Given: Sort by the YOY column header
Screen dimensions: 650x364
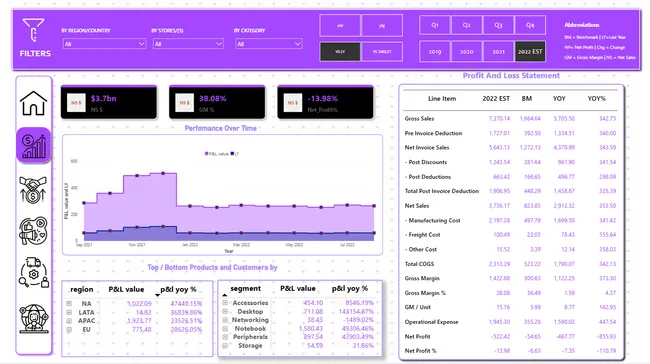Looking at the screenshot, I should 559,99.
